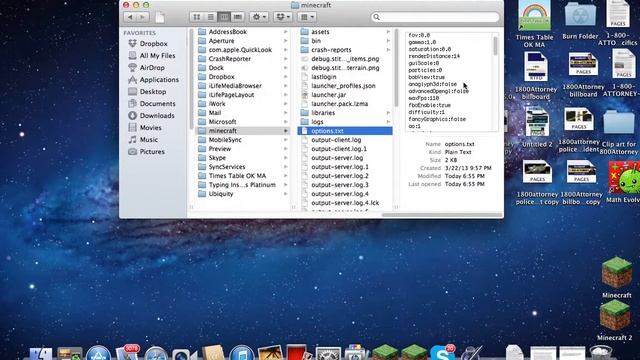The height and width of the screenshot is (360, 640).
Task: Click in the Finder search field
Action: point(435,17)
